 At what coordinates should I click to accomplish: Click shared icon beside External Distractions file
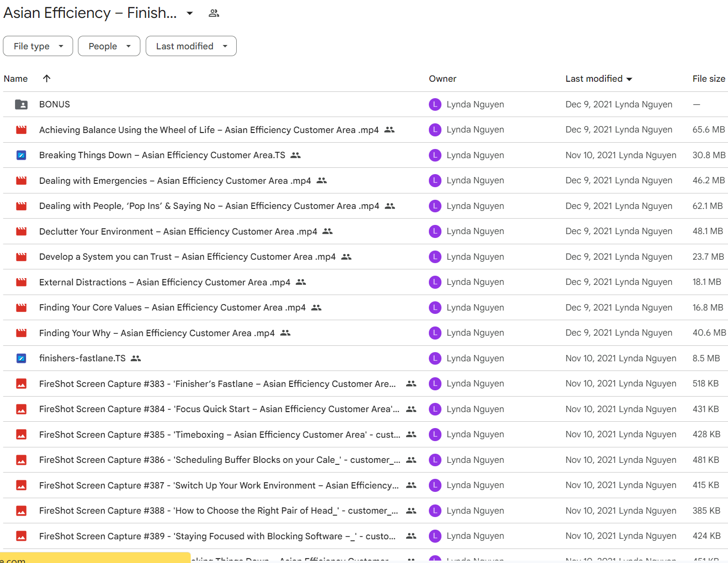301,282
